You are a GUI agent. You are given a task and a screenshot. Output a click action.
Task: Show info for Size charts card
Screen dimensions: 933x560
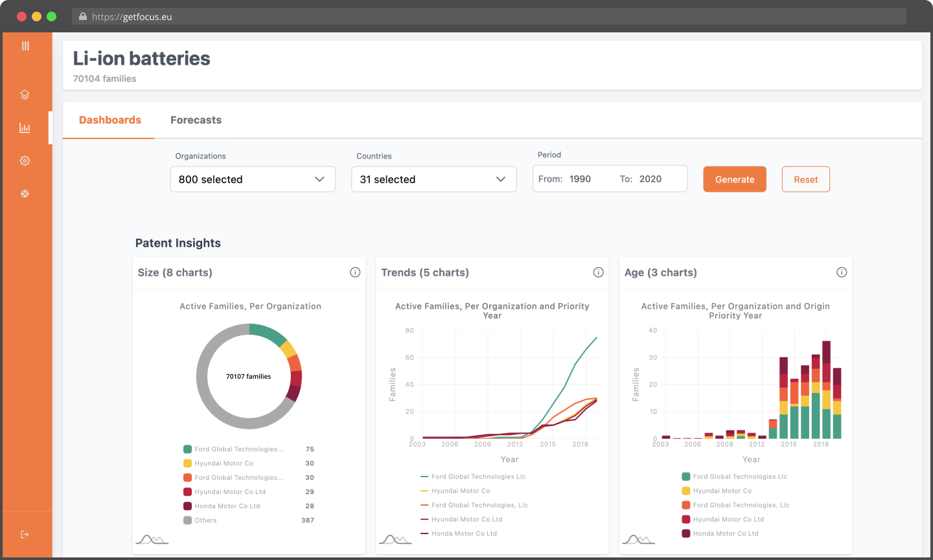coord(355,273)
